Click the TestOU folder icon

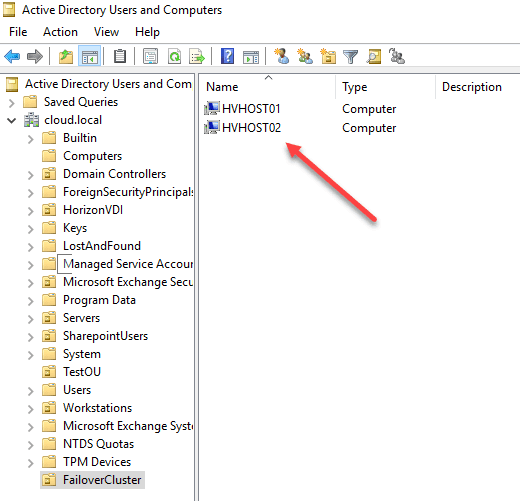click(49, 372)
